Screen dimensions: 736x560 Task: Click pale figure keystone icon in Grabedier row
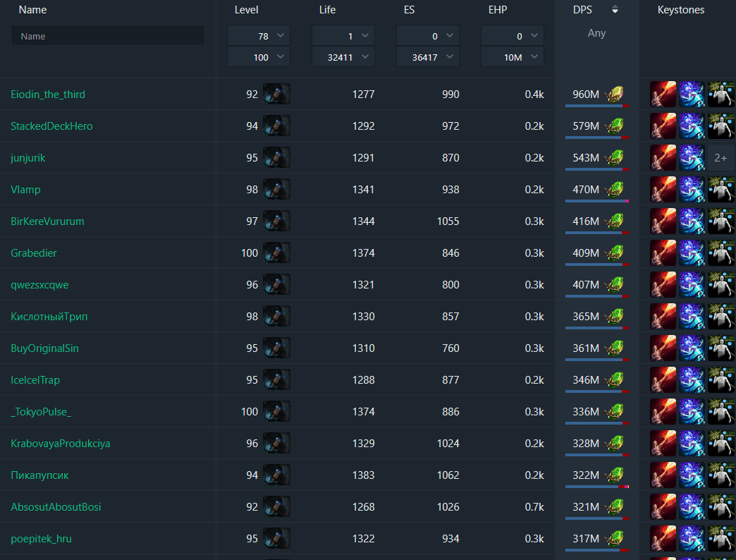click(x=721, y=252)
